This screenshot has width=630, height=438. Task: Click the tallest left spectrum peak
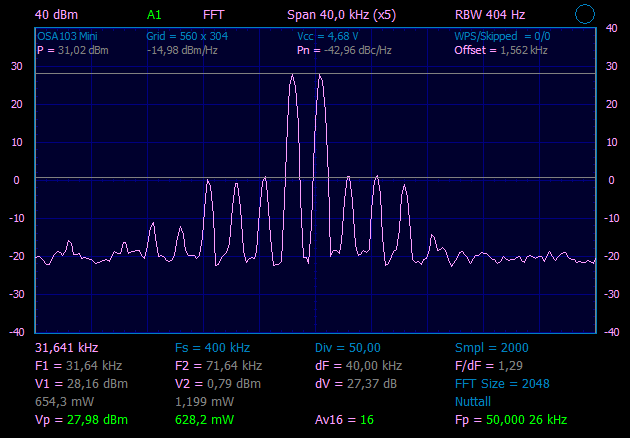(292, 77)
